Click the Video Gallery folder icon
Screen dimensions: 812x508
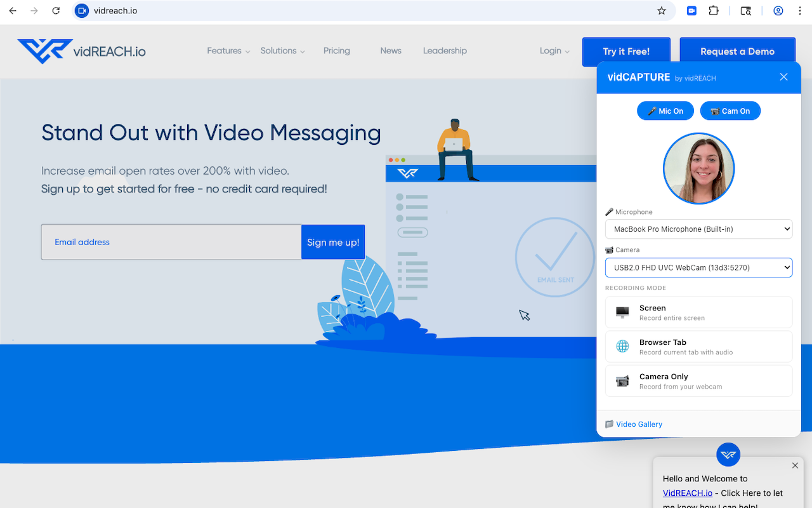coord(609,424)
